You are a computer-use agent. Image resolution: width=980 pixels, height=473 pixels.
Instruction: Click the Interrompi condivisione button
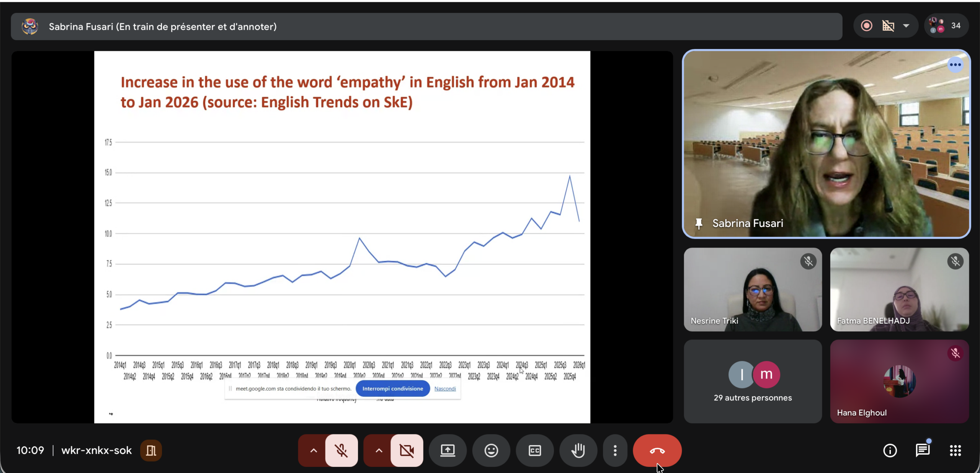[x=392, y=388]
